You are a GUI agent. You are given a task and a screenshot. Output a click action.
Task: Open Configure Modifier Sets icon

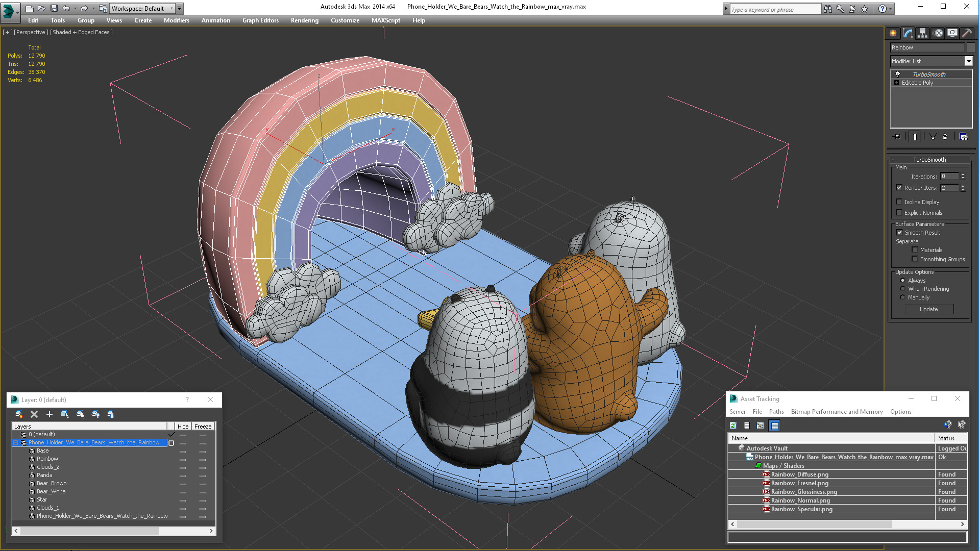pyautogui.click(x=963, y=137)
